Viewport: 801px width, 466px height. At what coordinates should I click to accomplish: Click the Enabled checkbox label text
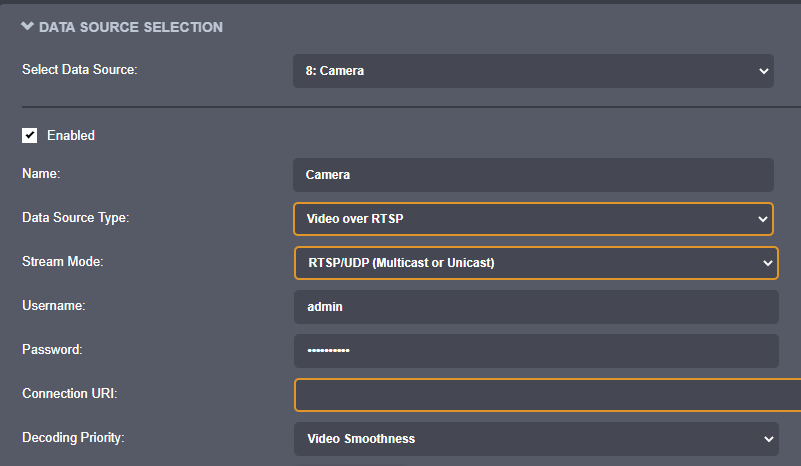coord(71,135)
